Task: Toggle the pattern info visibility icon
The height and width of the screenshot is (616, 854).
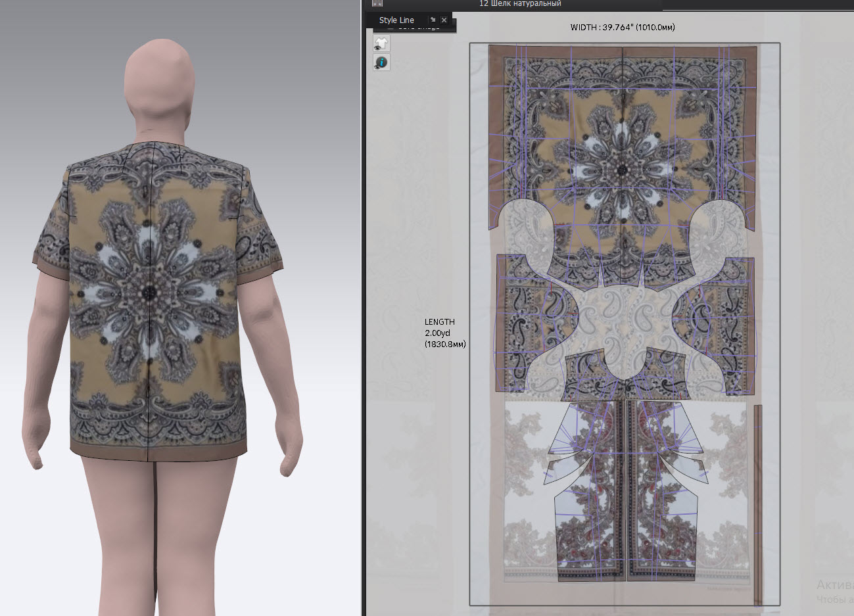Action: pos(381,62)
